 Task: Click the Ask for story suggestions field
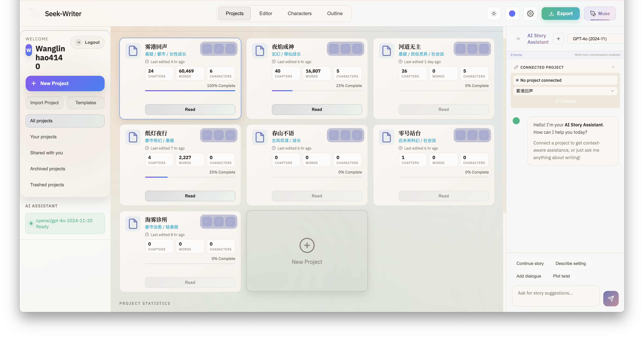pyautogui.click(x=556, y=296)
